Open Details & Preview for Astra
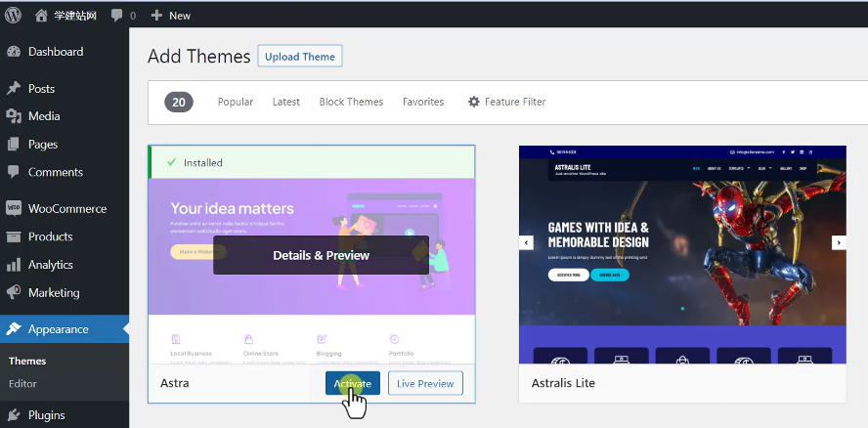Screen dimensions: 868x428 [321, 255]
